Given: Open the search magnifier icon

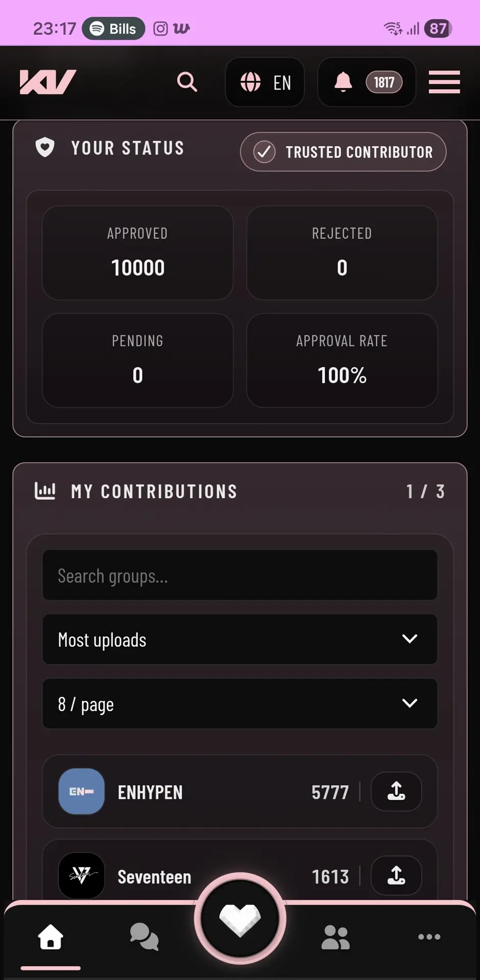Looking at the screenshot, I should (x=187, y=82).
